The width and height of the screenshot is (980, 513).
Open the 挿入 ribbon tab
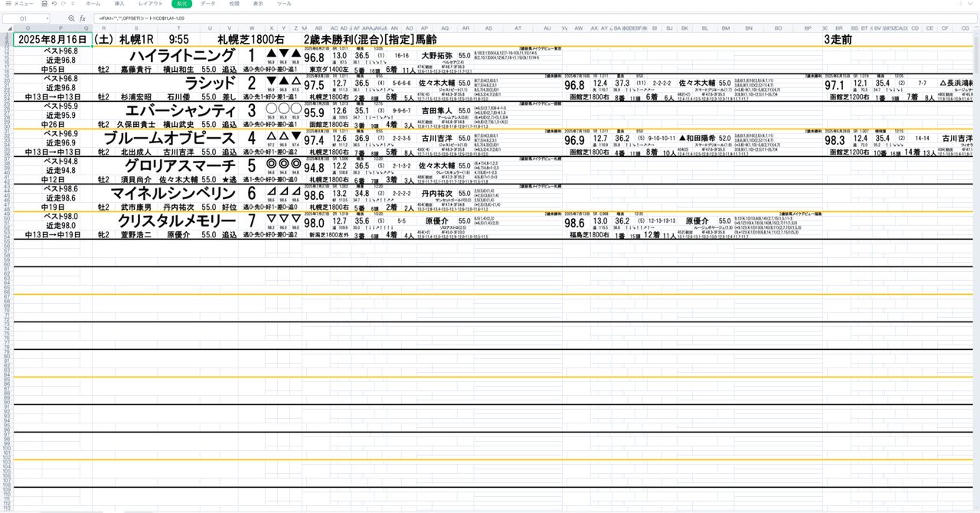pyautogui.click(x=119, y=4)
